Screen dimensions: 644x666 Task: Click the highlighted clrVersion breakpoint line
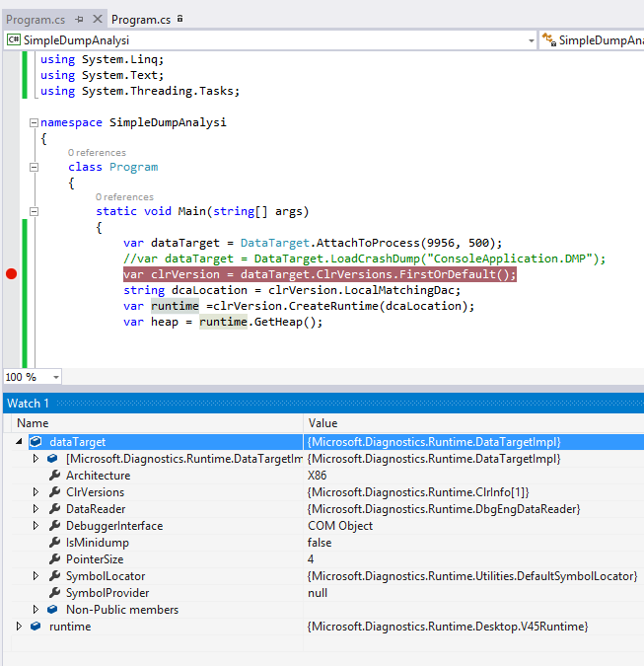coord(320,274)
